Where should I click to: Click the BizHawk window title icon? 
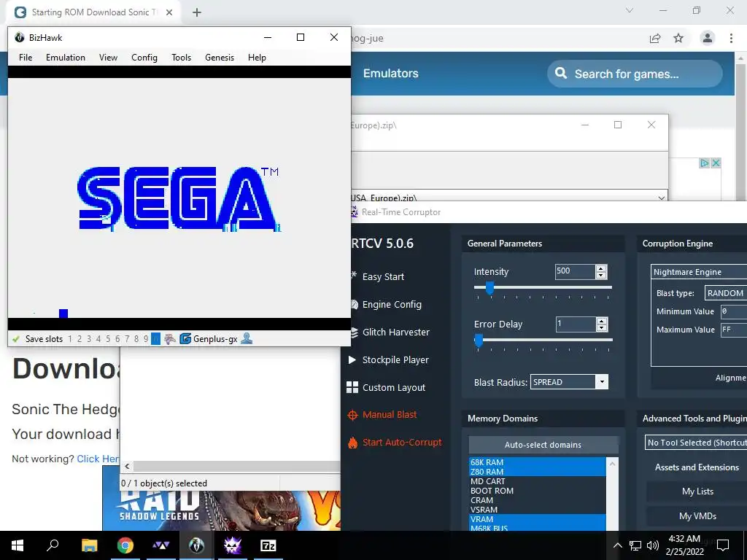tap(19, 37)
